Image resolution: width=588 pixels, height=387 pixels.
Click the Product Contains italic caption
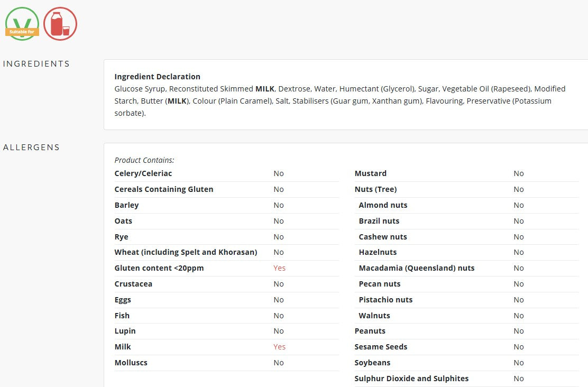click(144, 160)
